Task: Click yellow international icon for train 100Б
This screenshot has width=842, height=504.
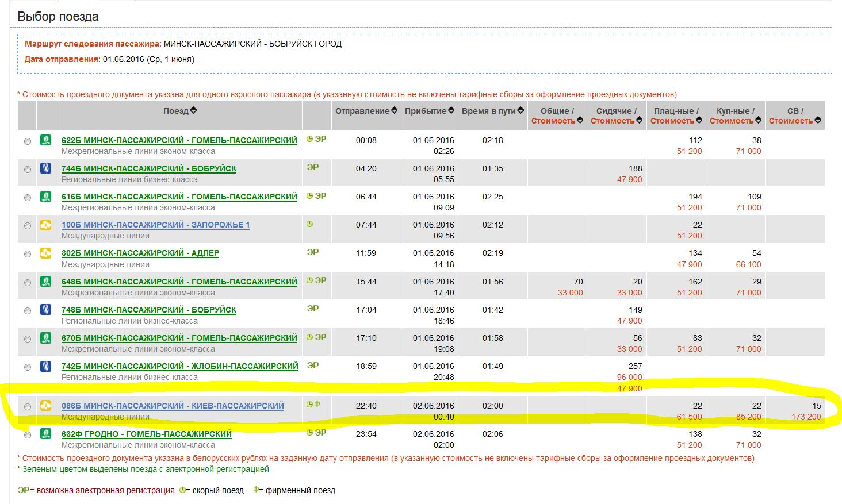Action: [x=45, y=225]
